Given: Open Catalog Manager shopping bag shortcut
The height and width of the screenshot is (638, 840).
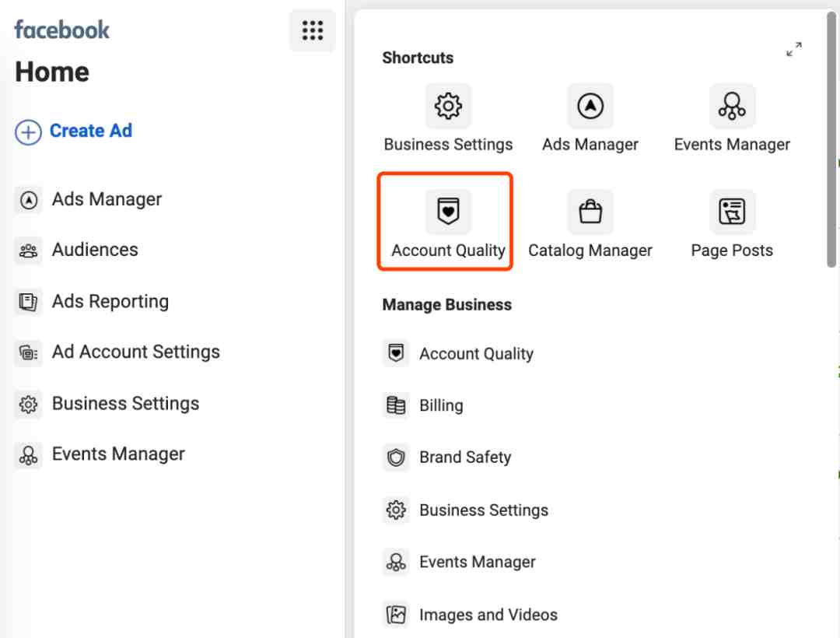Looking at the screenshot, I should pos(590,212).
